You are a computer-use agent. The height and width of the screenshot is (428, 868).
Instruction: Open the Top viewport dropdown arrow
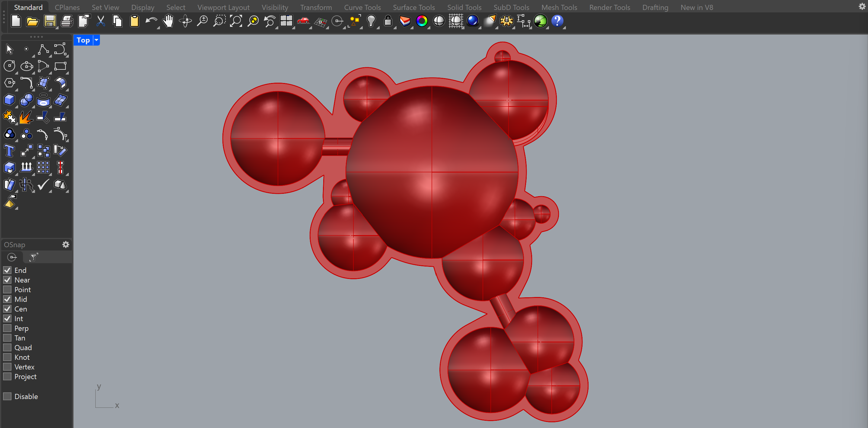96,40
